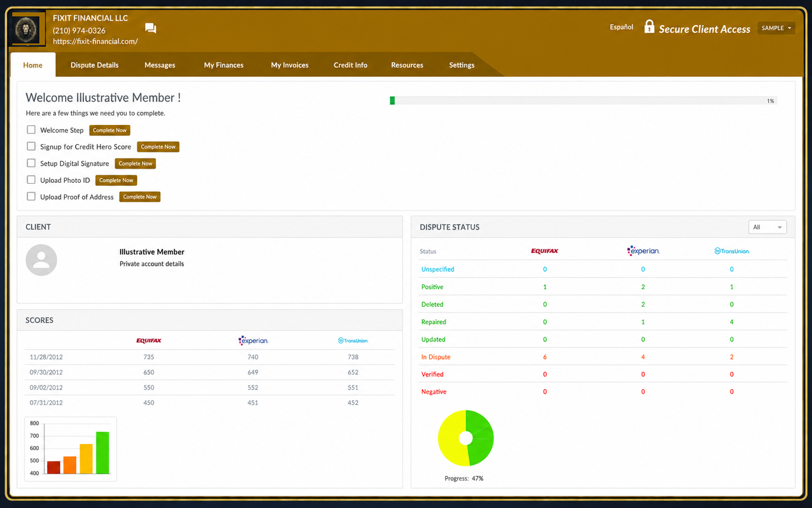This screenshot has width=812, height=508.
Task: Click Complete Now for Upload Proof of Address
Action: [x=140, y=197]
